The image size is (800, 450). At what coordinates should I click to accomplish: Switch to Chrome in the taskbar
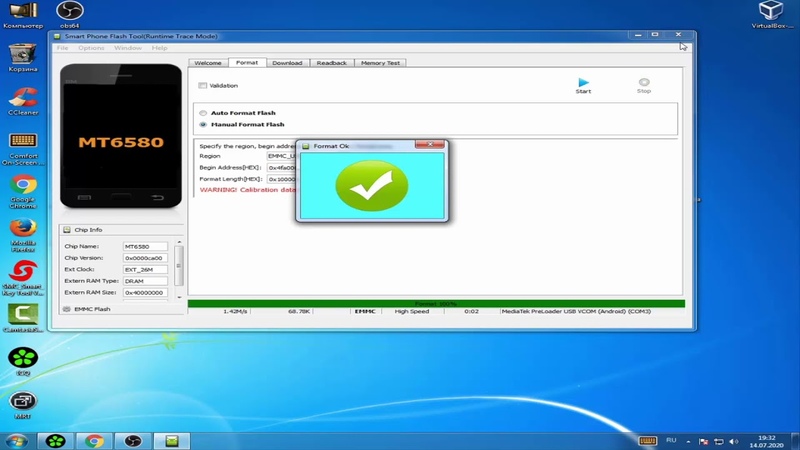tap(94, 441)
